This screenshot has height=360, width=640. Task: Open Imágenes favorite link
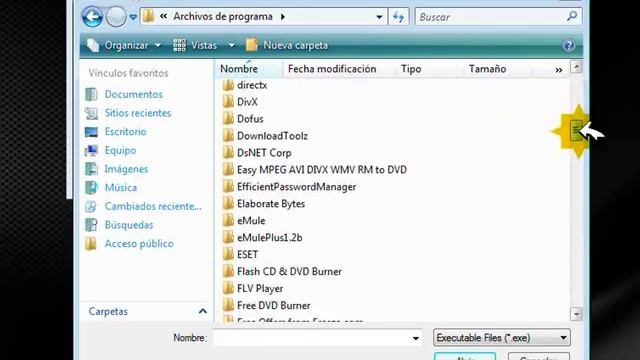coord(126,169)
